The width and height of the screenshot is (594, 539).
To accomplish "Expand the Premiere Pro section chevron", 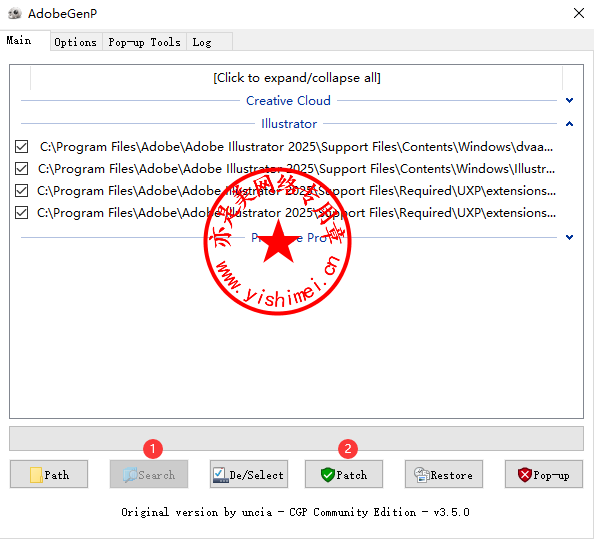I will pos(569,237).
